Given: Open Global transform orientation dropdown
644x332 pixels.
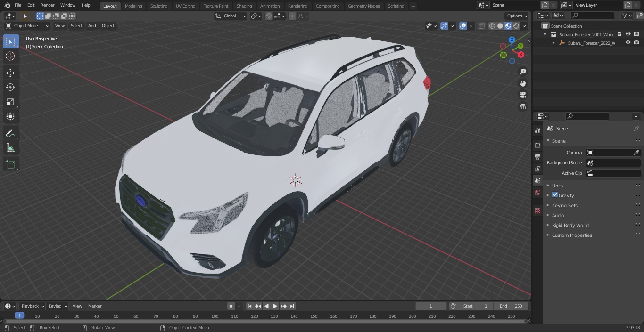Looking at the screenshot, I should [231, 16].
